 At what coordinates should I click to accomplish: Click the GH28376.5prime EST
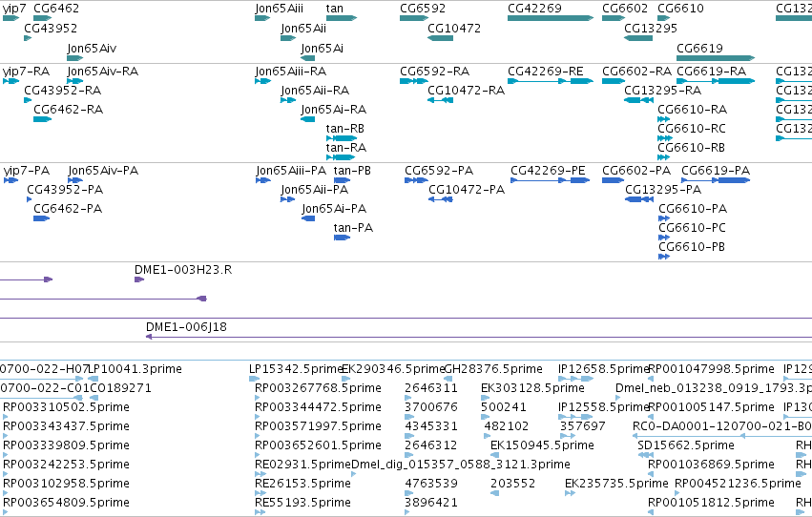[448, 380]
